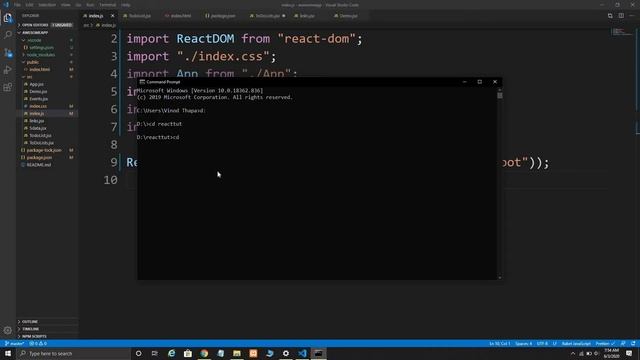This screenshot has width=640, height=360.
Task: Open the notification center icon
Action: tap(629, 353)
